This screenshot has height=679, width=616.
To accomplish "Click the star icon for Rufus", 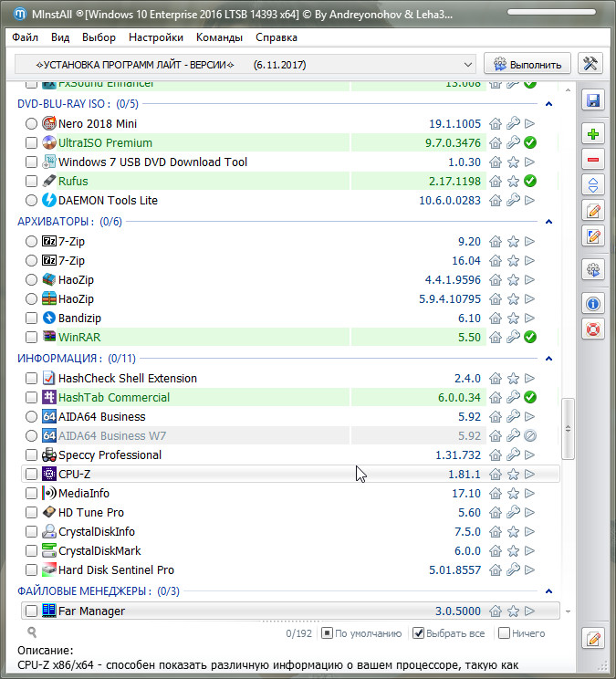I will click(513, 181).
